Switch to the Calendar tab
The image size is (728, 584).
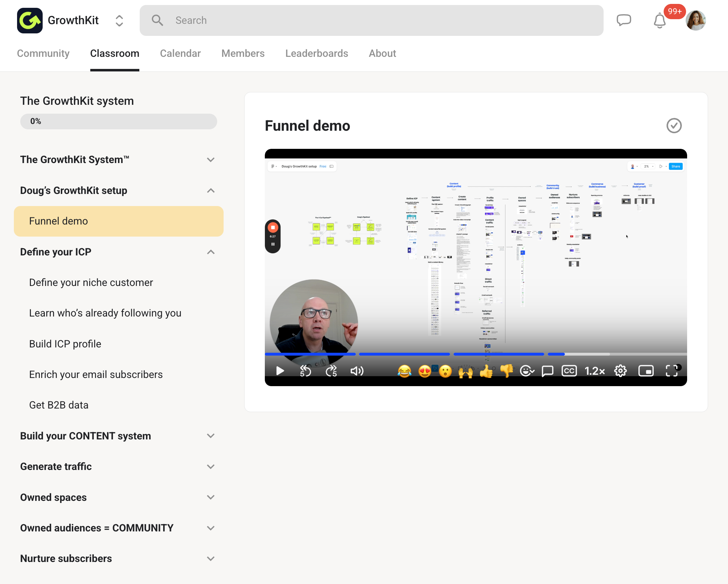coord(180,53)
